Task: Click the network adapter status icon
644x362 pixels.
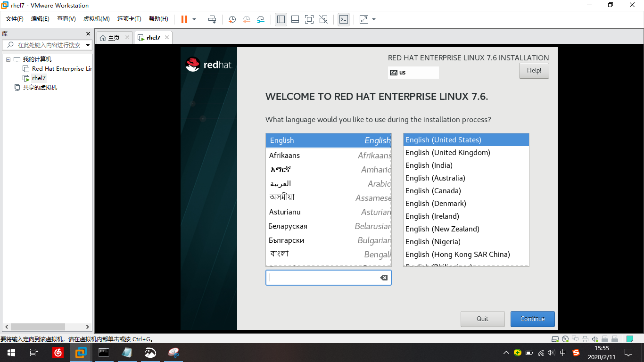Action: click(x=575, y=339)
